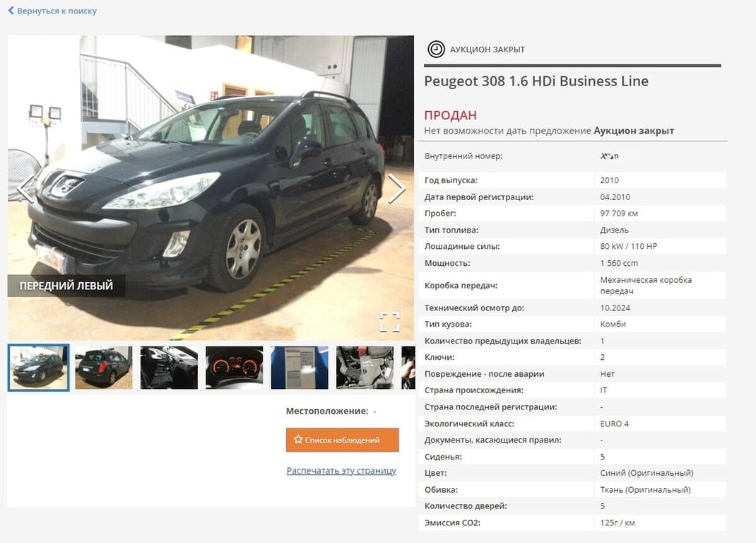756x543 pixels.
Task: Open the engine bay thumbnail
Action: click(x=365, y=368)
